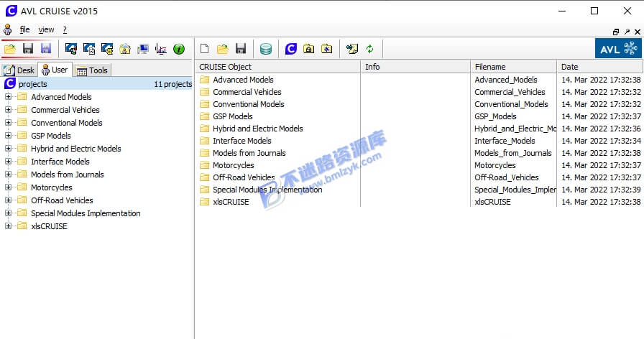Image resolution: width=644 pixels, height=339 pixels.
Task: Select Advanced Models in the object list
Action: (x=243, y=80)
